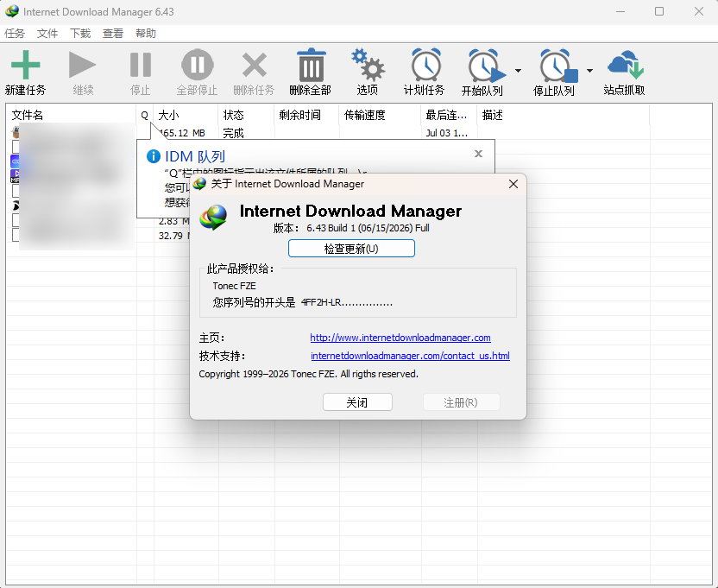Click the Start Queue (开始队列) icon
Image resolution: width=718 pixels, height=588 pixels.
point(487,66)
